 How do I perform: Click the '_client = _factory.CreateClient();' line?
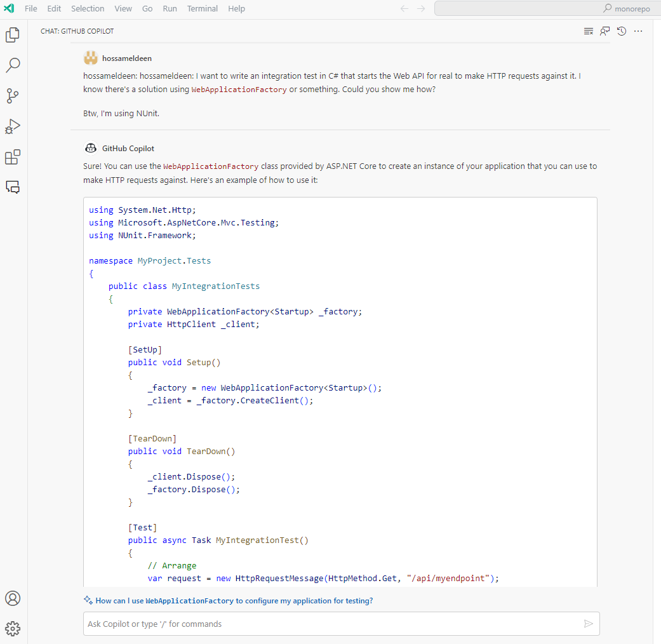click(x=230, y=401)
